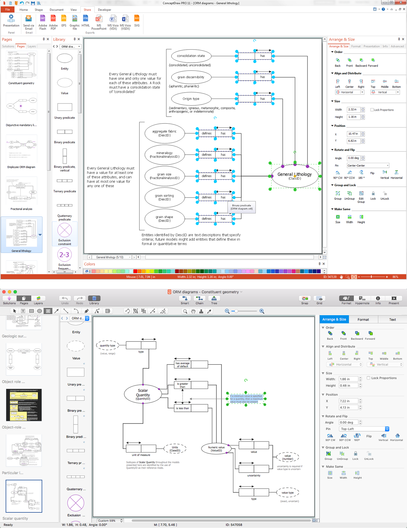Image resolution: width=407 pixels, height=532 pixels.
Task: Open the Hypernote tool
Action: click(362, 300)
